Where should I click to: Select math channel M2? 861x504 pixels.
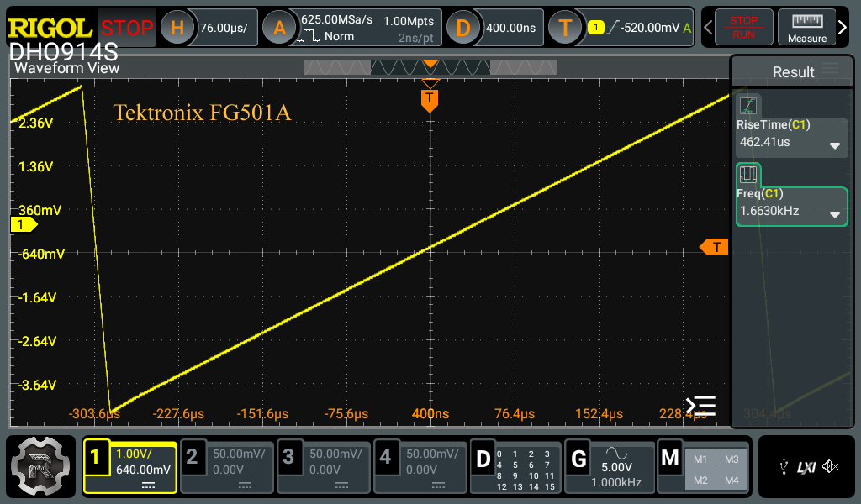pos(700,480)
